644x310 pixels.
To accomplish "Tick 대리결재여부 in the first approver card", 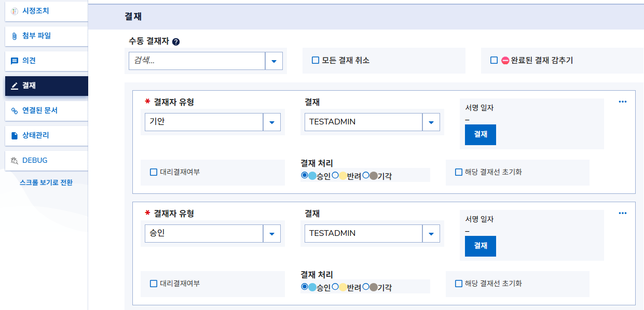I will pyautogui.click(x=154, y=172).
